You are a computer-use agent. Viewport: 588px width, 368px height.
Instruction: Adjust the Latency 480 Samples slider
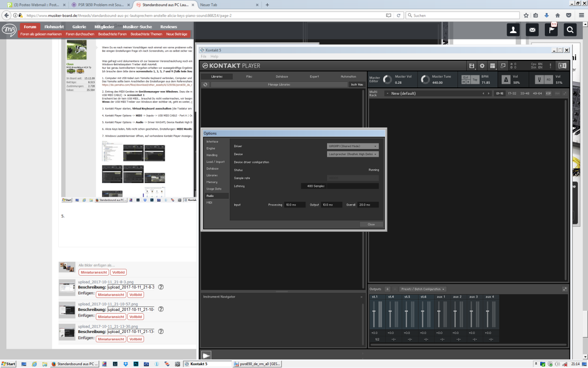(x=339, y=186)
